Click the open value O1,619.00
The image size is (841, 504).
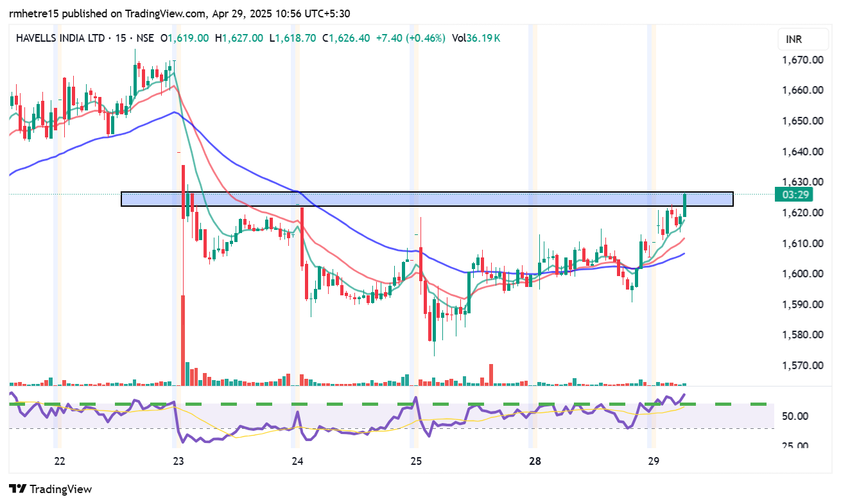pyautogui.click(x=184, y=38)
